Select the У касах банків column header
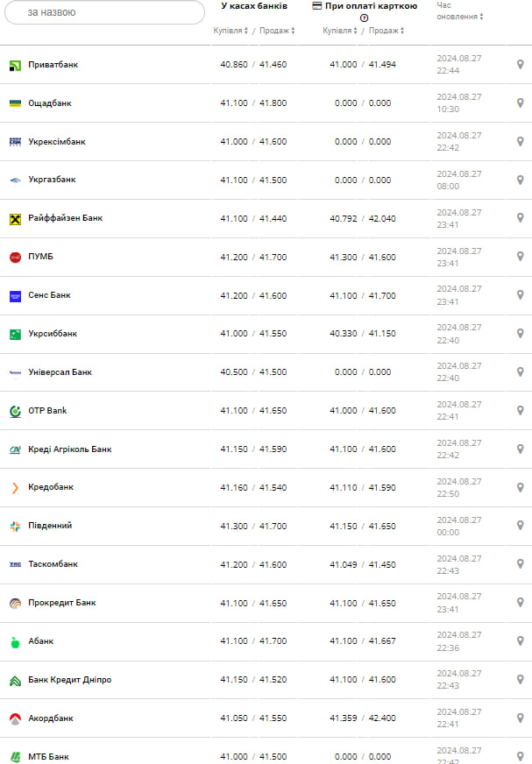Image resolution: width=532 pixels, height=764 pixels. pos(254,6)
